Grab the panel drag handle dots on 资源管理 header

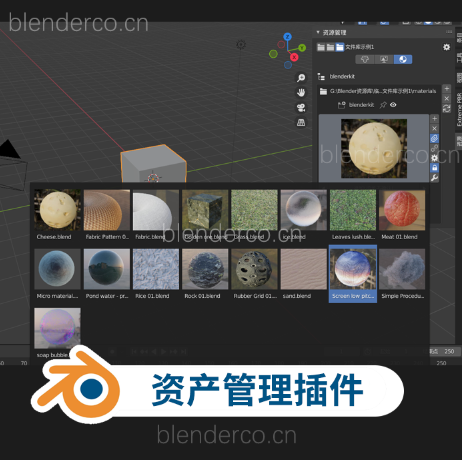point(449,32)
